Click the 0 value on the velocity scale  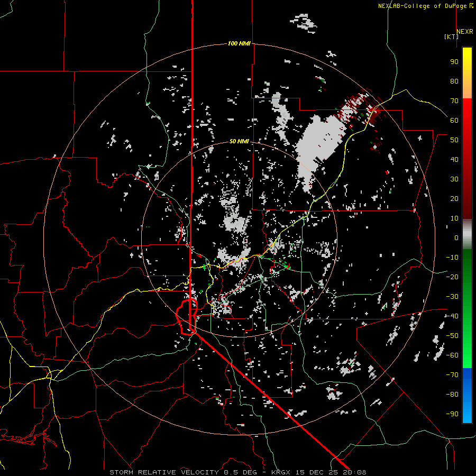pos(456,238)
